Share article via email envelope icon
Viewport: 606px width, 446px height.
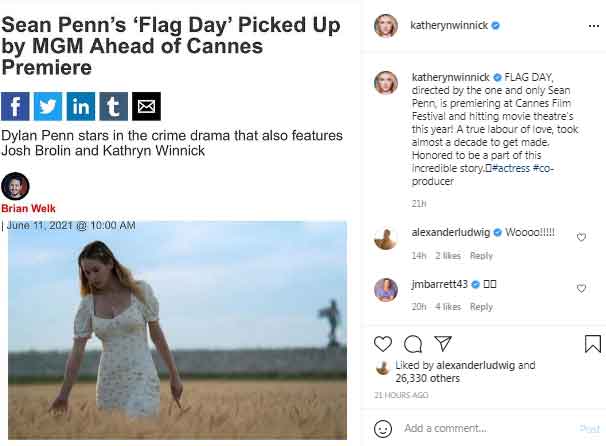coord(146,106)
